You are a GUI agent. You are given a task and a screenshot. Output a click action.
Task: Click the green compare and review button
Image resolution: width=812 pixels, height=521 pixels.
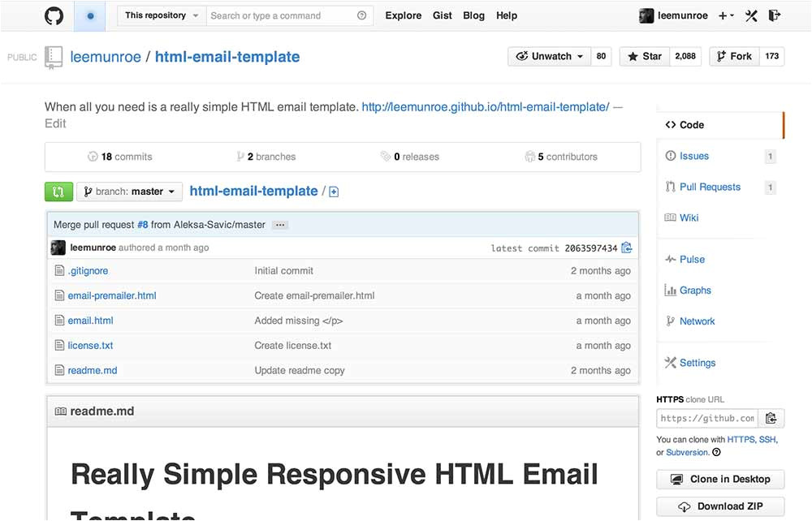point(58,192)
